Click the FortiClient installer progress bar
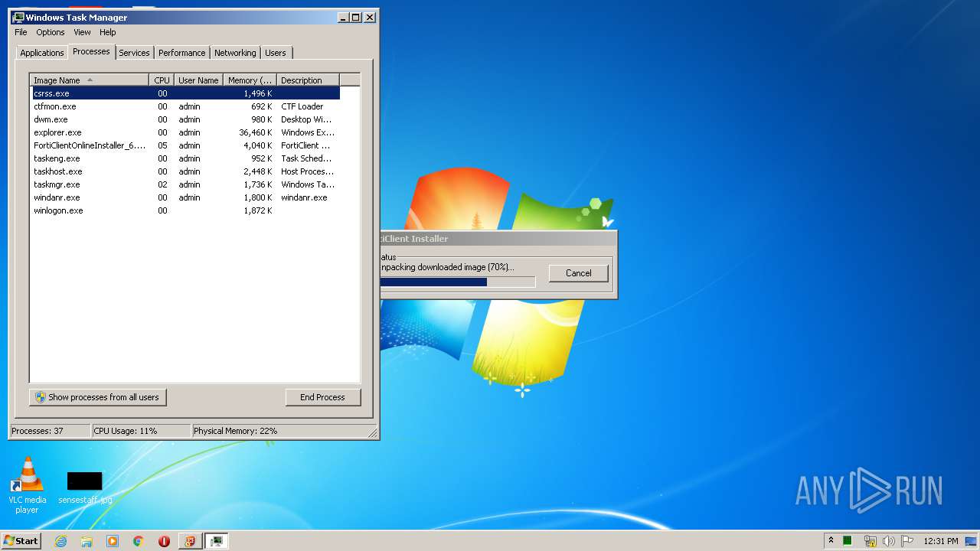980x551 pixels. tap(458, 282)
